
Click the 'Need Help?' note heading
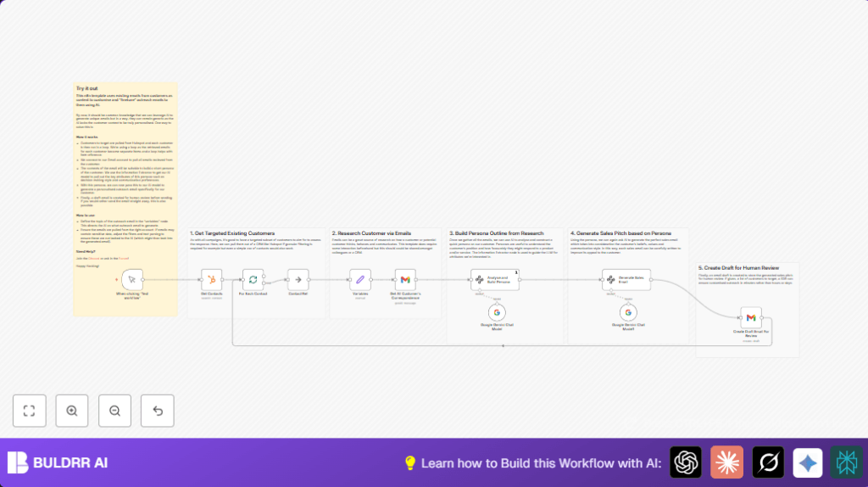click(x=86, y=251)
